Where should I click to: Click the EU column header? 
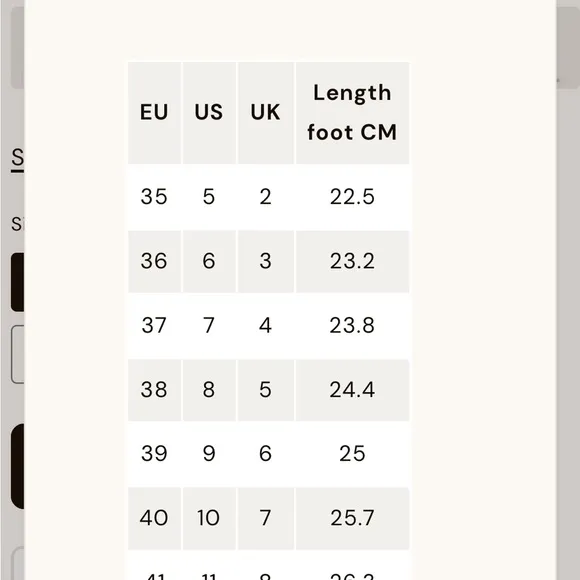click(x=154, y=112)
